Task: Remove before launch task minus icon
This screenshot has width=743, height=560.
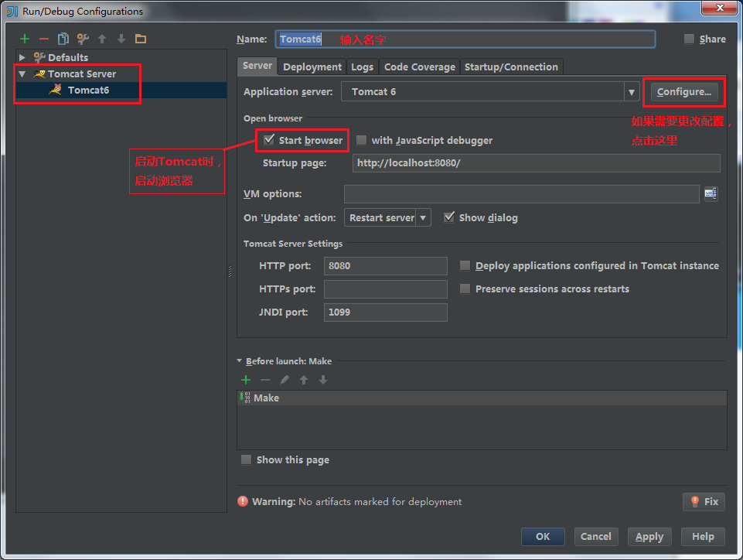Action: pyautogui.click(x=265, y=380)
